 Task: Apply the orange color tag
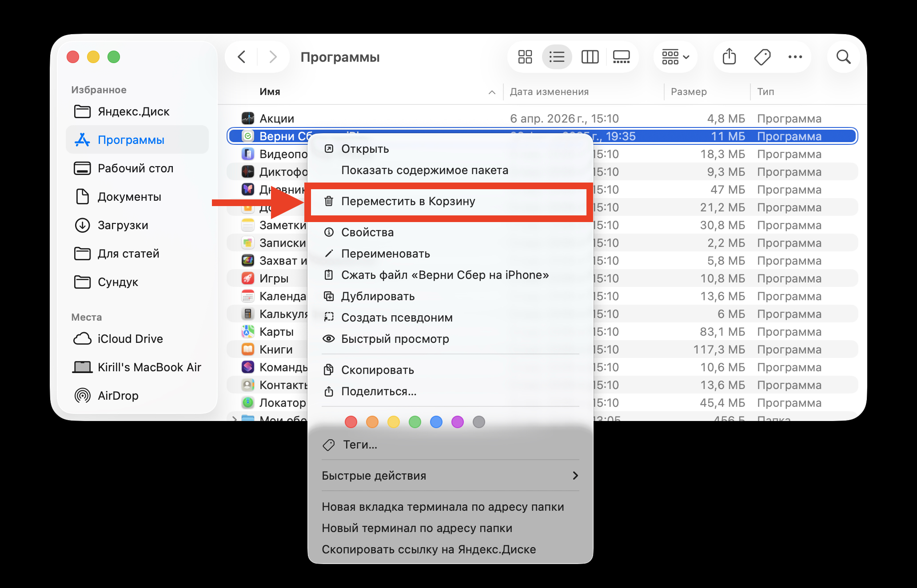point(372,422)
